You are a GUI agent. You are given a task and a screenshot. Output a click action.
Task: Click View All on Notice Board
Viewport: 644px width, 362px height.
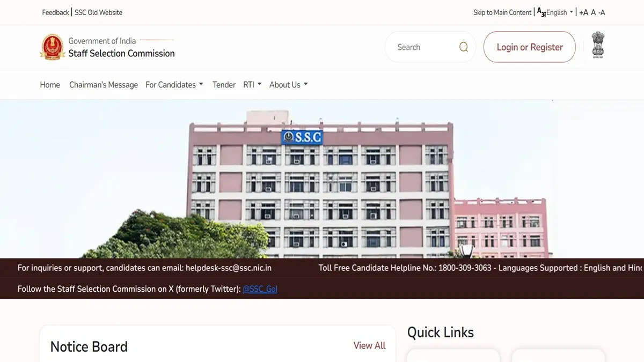pyautogui.click(x=369, y=346)
